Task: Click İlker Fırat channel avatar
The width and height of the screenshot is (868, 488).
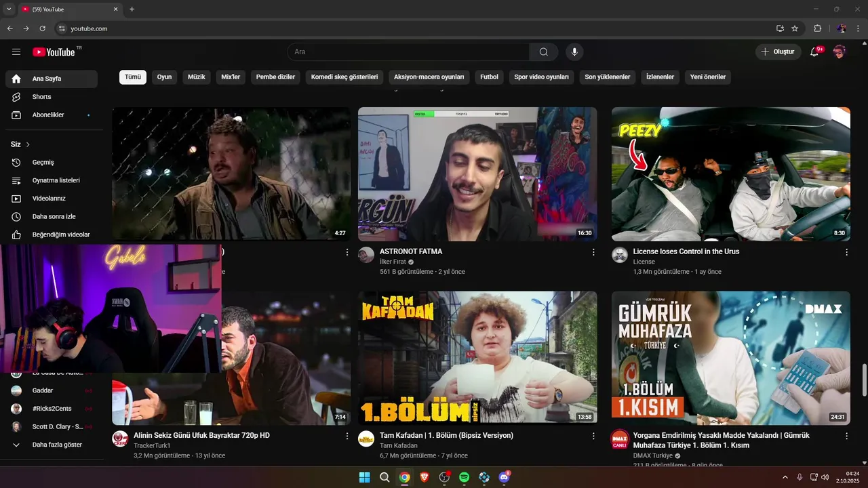Action: click(x=366, y=255)
